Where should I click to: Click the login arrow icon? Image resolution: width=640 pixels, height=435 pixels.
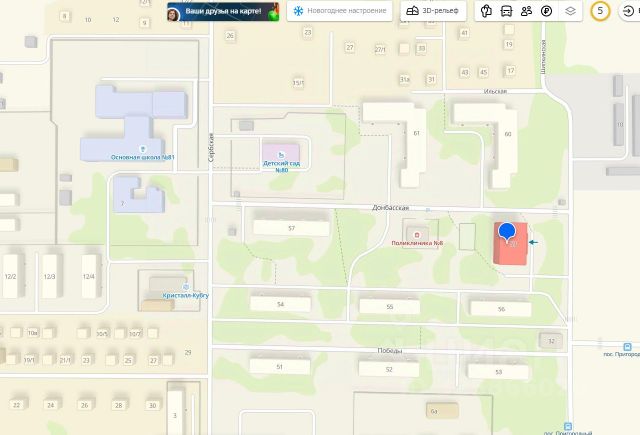coord(629,11)
